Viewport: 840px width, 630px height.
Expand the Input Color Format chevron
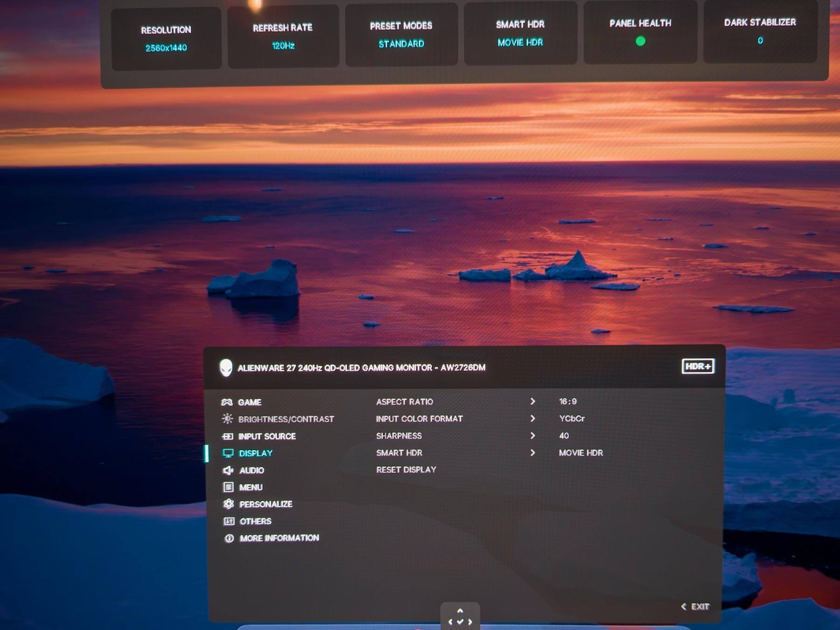click(x=532, y=418)
